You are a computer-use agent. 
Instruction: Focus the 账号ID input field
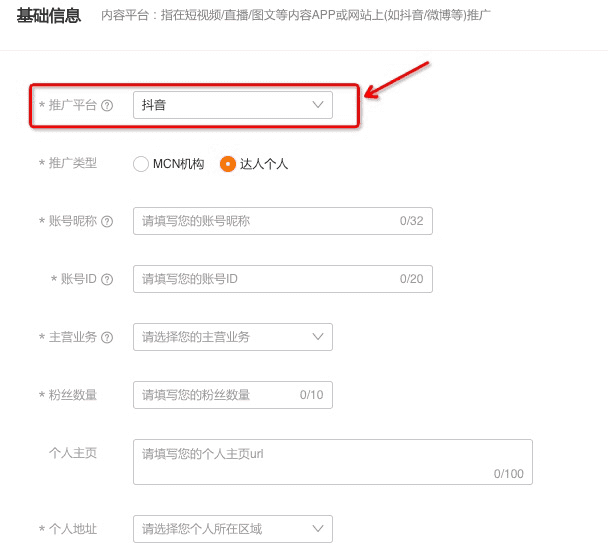click(x=265, y=279)
